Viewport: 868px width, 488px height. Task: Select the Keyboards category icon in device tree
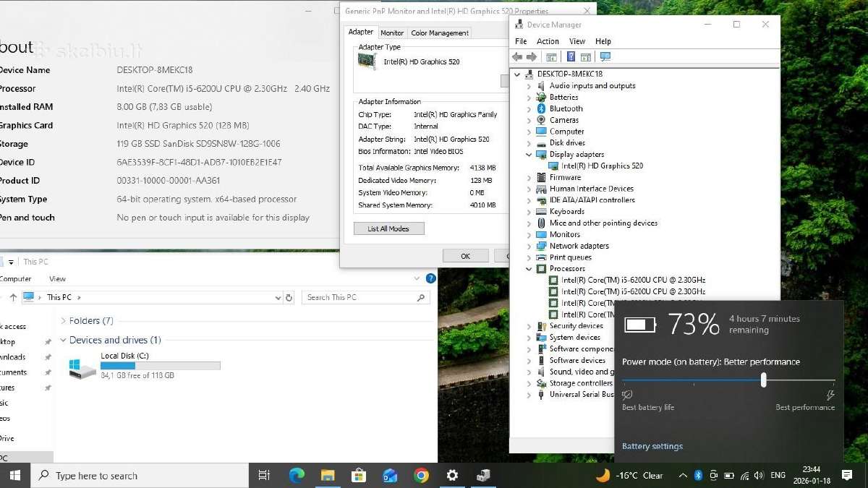(x=541, y=212)
